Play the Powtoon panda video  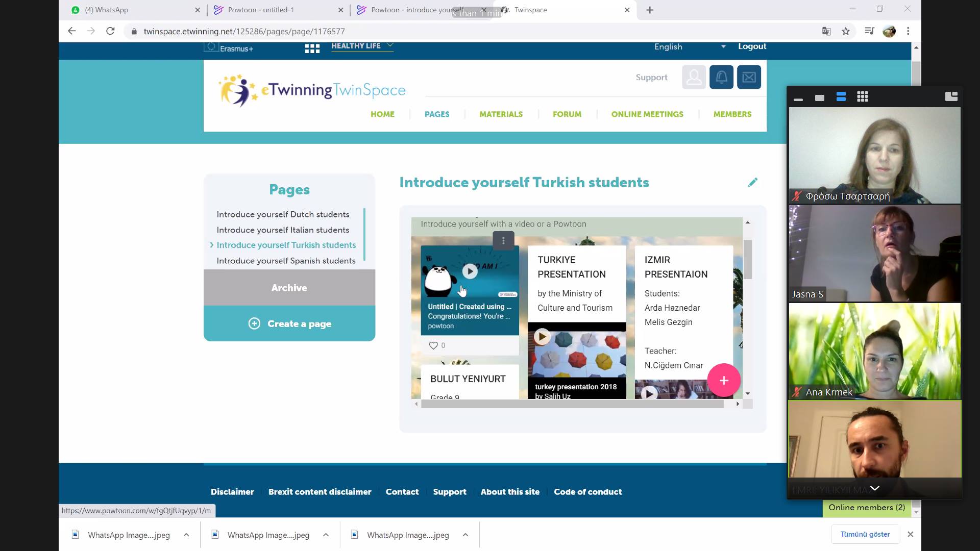coord(470,271)
